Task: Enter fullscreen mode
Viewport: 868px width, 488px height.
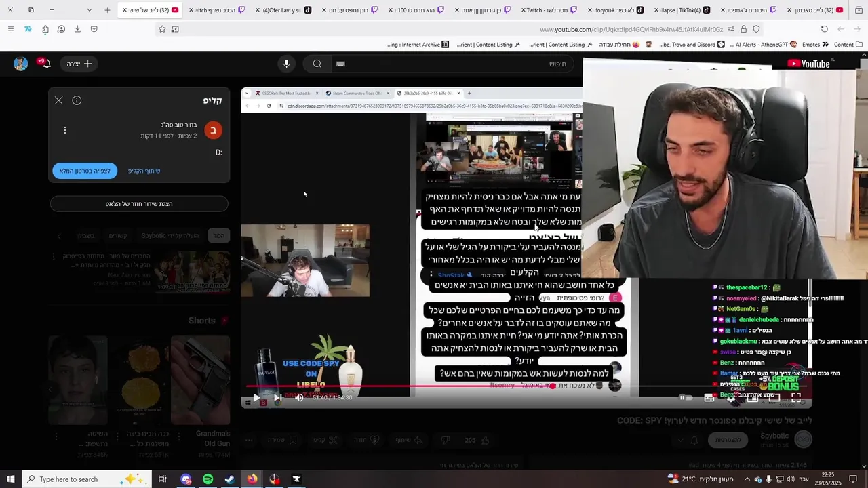Action: (x=796, y=398)
